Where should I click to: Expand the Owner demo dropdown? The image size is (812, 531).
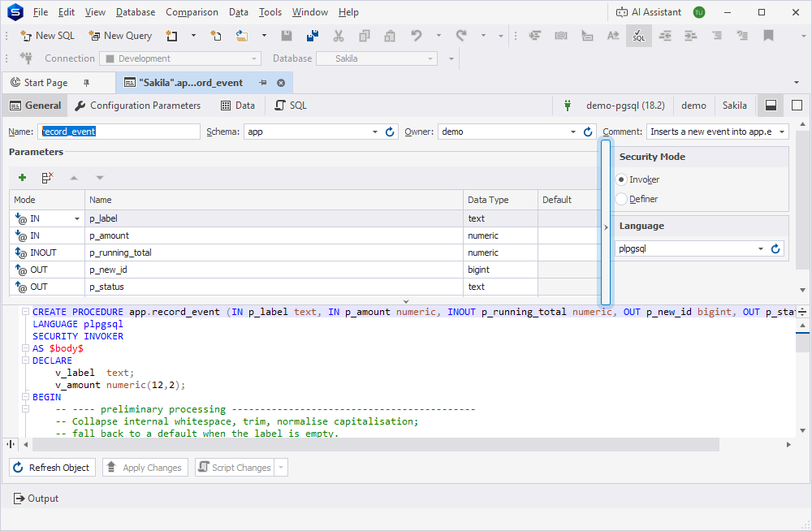(573, 132)
